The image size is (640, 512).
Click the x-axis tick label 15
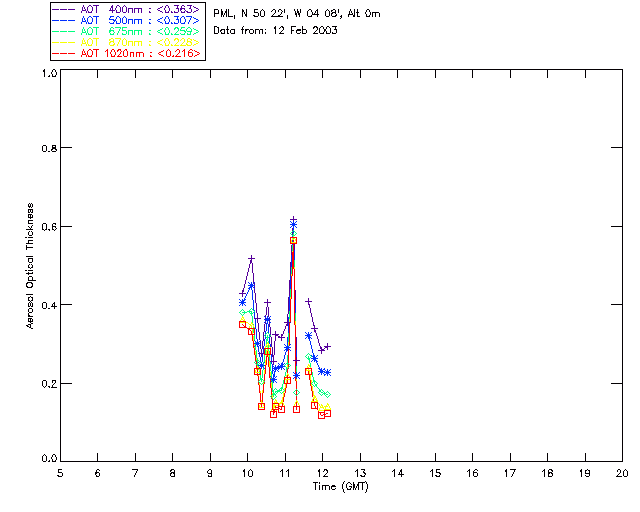tap(435, 473)
